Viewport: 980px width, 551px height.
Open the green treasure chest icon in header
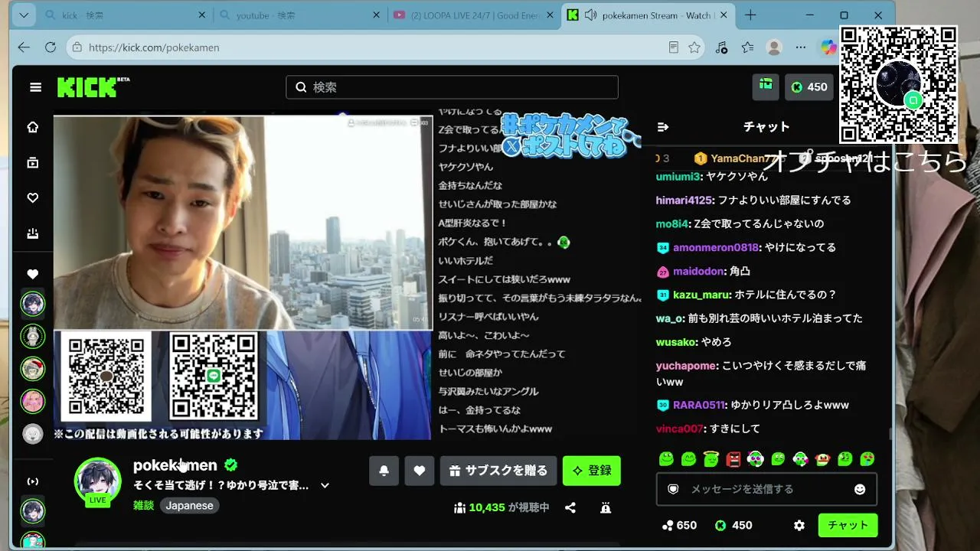coord(766,86)
